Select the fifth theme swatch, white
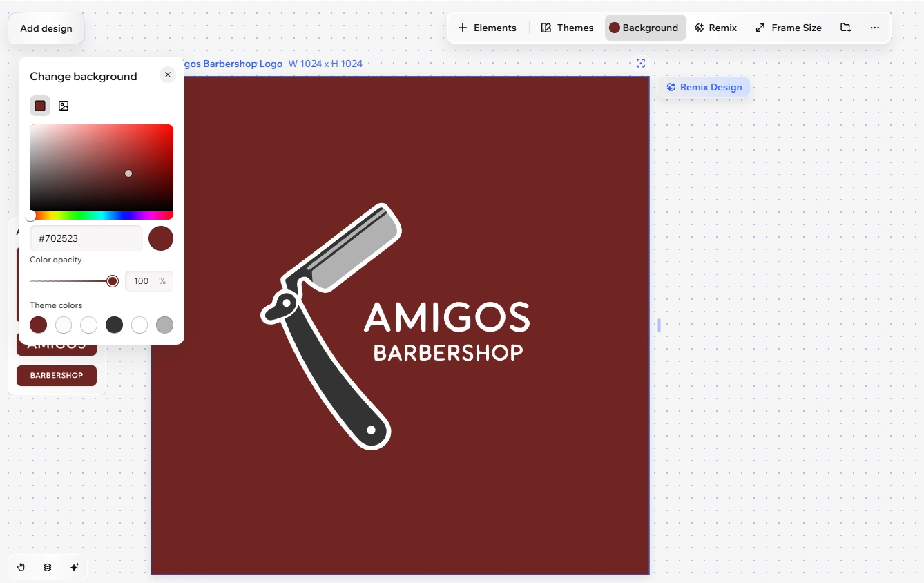Image resolution: width=924 pixels, height=583 pixels. click(139, 325)
